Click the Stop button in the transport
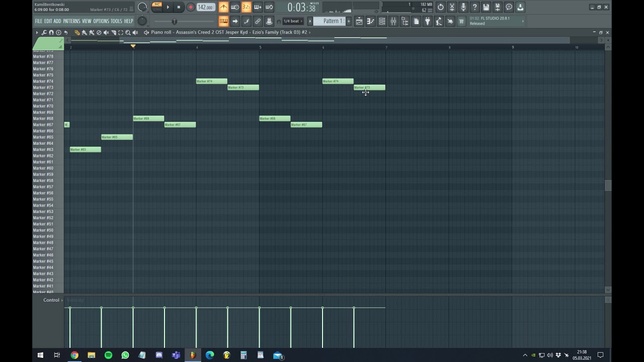The width and height of the screenshot is (644, 362). tap(179, 7)
